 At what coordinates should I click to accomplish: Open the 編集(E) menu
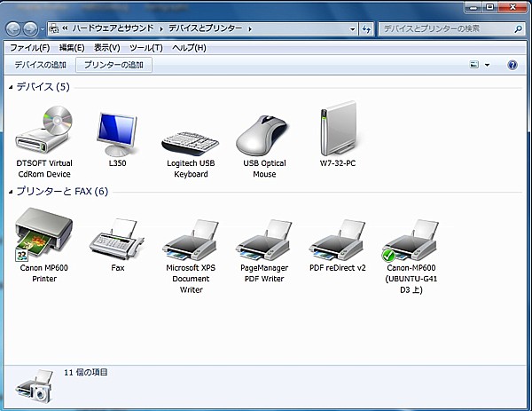pyautogui.click(x=72, y=48)
